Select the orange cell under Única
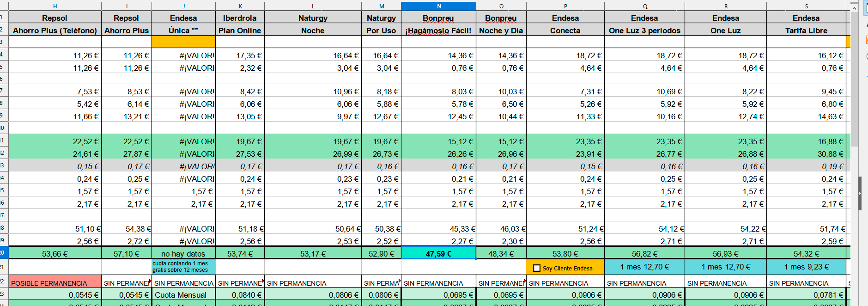The width and height of the screenshot is (868, 306). pyautogui.click(x=184, y=42)
